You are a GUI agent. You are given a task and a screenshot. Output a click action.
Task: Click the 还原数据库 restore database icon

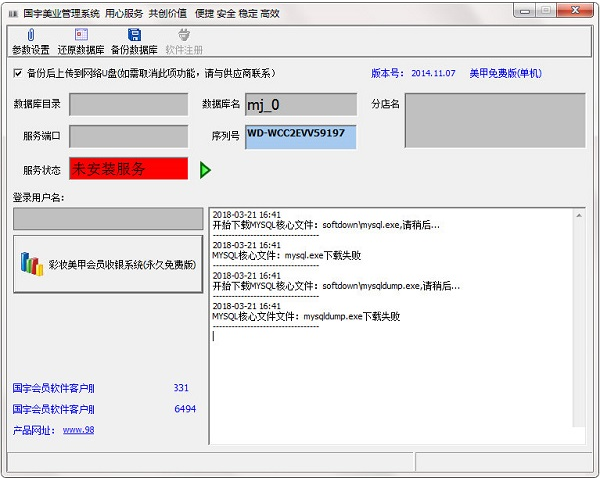point(81,35)
